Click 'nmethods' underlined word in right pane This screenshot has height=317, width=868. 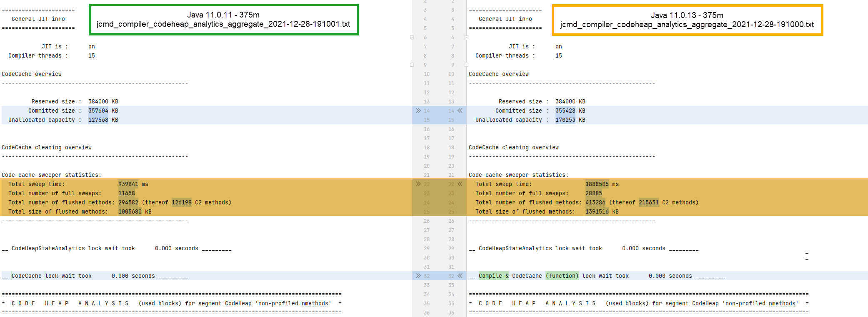click(782, 303)
